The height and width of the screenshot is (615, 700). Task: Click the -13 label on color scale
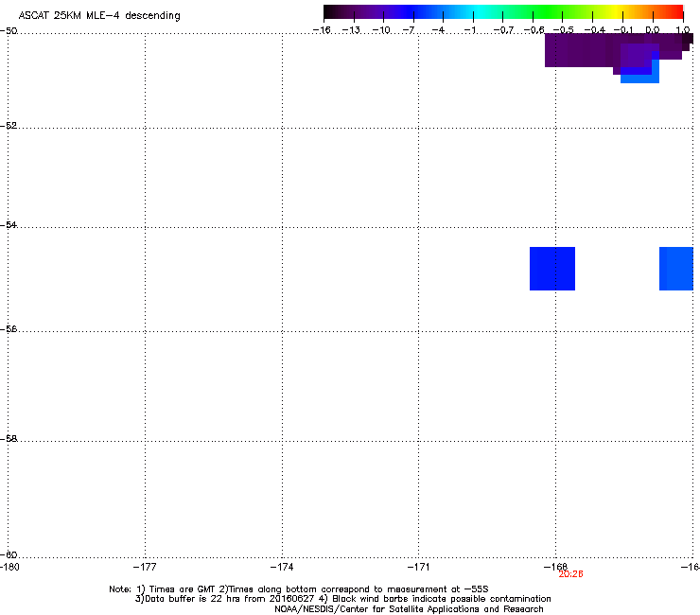click(x=351, y=30)
